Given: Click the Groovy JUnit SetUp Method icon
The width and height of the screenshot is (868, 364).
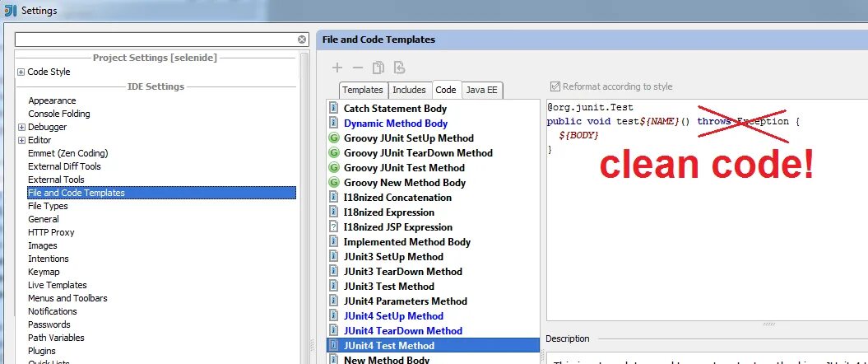Looking at the screenshot, I should pos(333,138).
